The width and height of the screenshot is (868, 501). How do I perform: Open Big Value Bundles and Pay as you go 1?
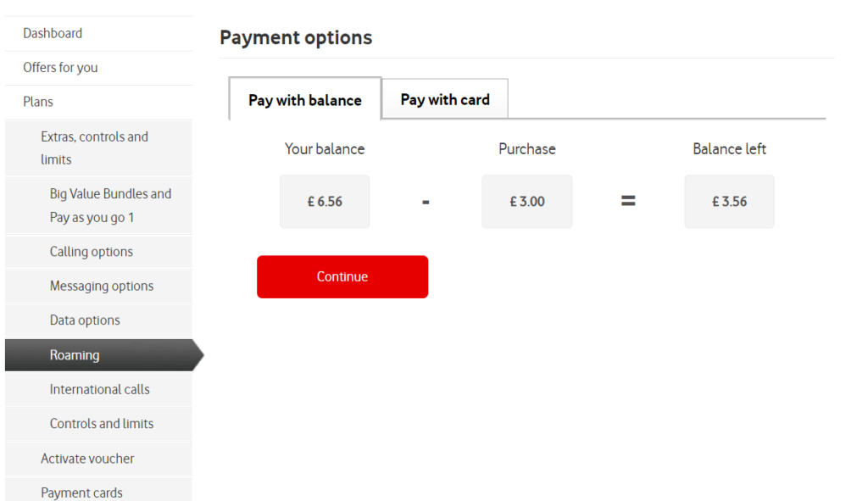110,205
